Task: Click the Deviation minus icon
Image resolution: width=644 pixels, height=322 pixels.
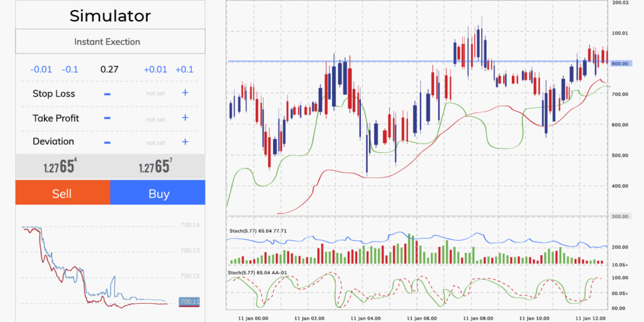Action: (x=107, y=142)
